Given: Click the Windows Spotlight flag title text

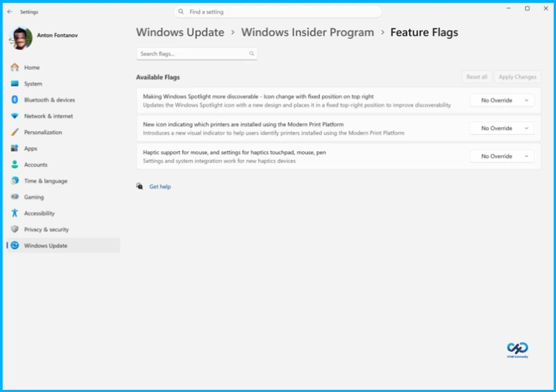Looking at the screenshot, I should (258, 96).
